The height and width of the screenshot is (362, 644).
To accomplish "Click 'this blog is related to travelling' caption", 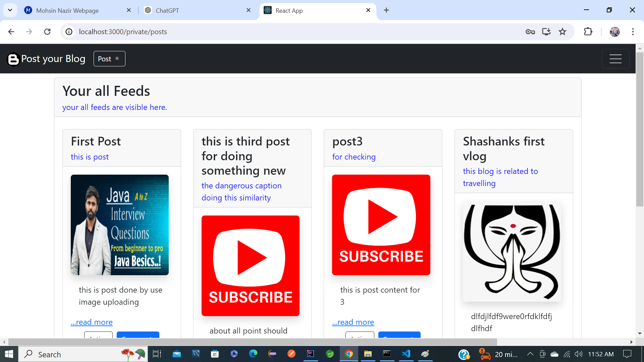I will [x=500, y=177].
